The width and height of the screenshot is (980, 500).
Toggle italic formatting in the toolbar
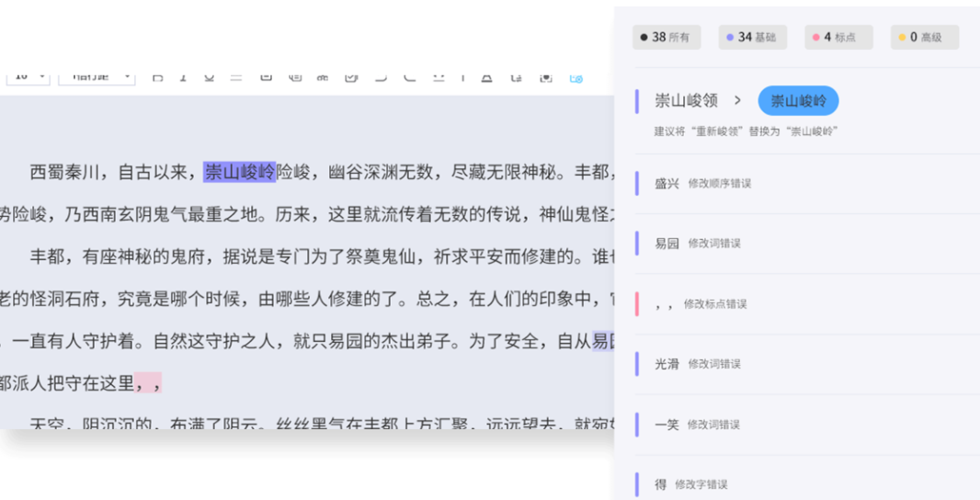[x=183, y=77]
